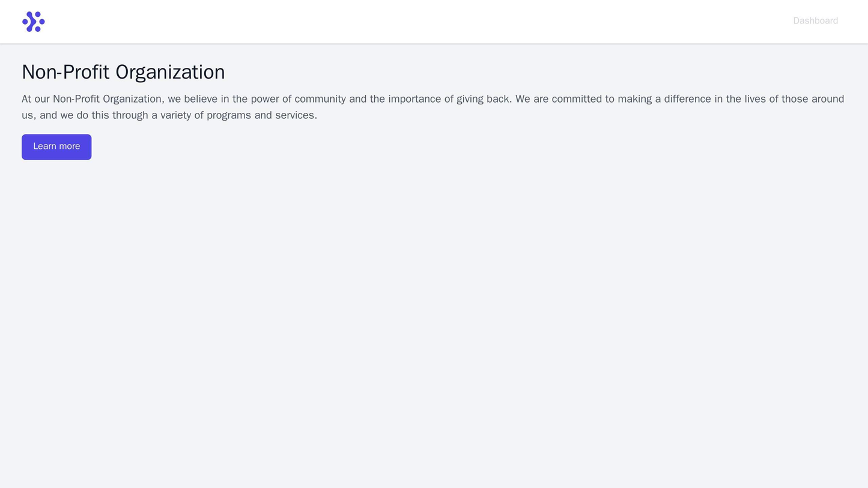The image size is (868, 488).
Task: Click the Non-Profit Organization heading
Action: [123, 72]
